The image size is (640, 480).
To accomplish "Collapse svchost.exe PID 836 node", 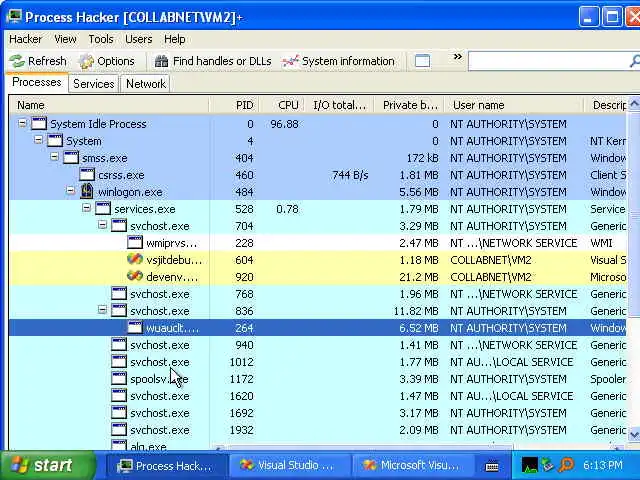I will click(x=102, y=310).
